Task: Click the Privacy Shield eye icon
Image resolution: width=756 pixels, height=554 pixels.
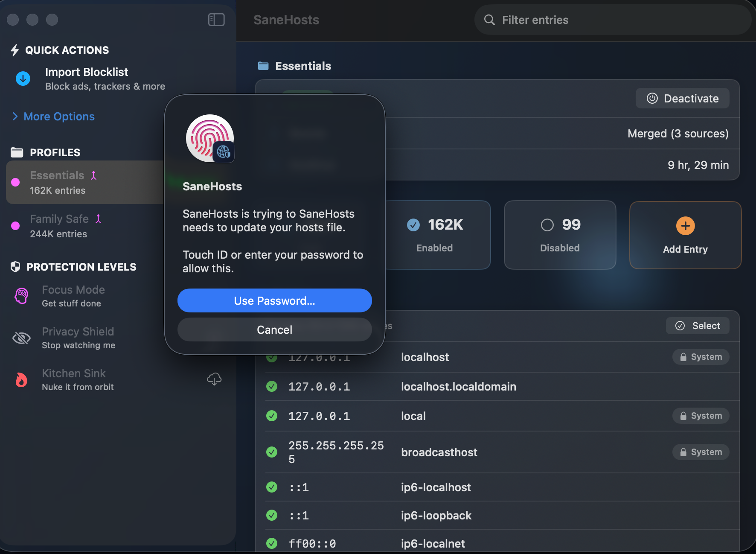Action: click(21, 338)
